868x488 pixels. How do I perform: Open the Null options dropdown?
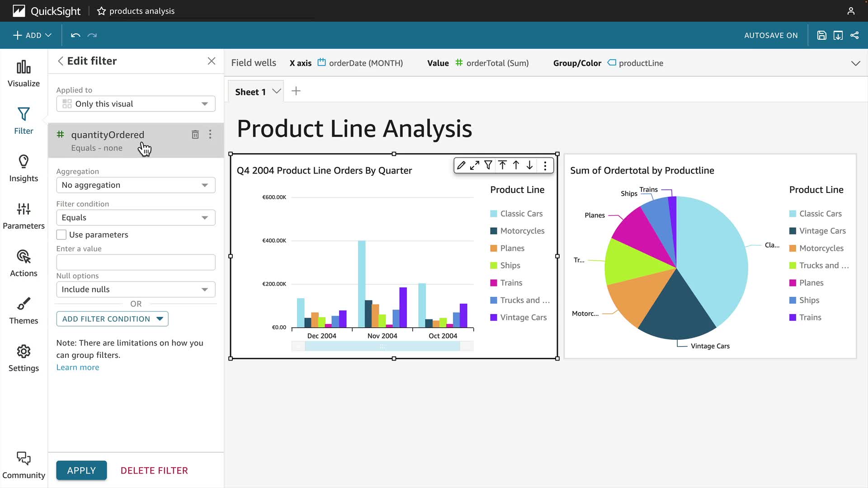point(136,290)
